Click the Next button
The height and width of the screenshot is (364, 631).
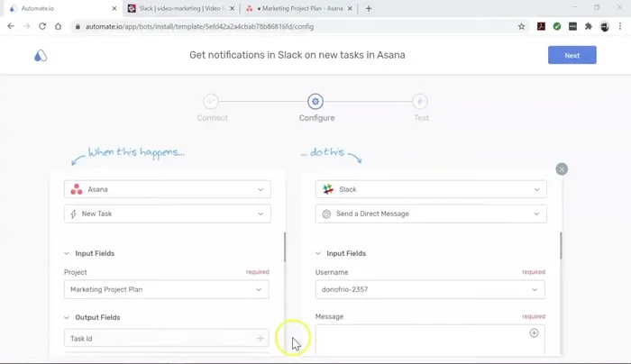pyautogui.click(x=572, y=55)
